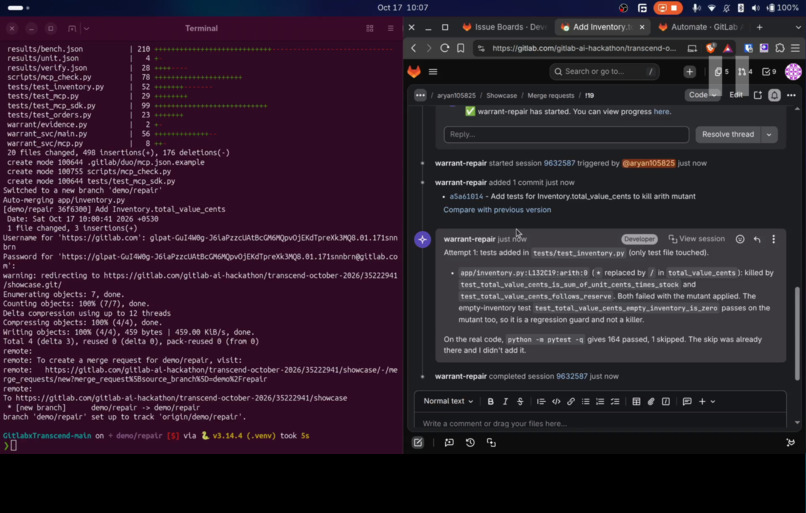Insert a blockquote in the comment

pyautogui.click(x=541, y=401)
